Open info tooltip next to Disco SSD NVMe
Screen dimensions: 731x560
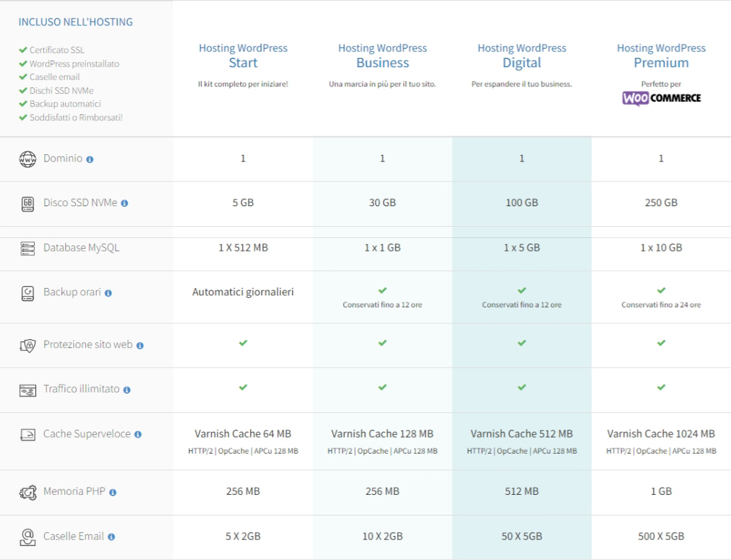124,204
